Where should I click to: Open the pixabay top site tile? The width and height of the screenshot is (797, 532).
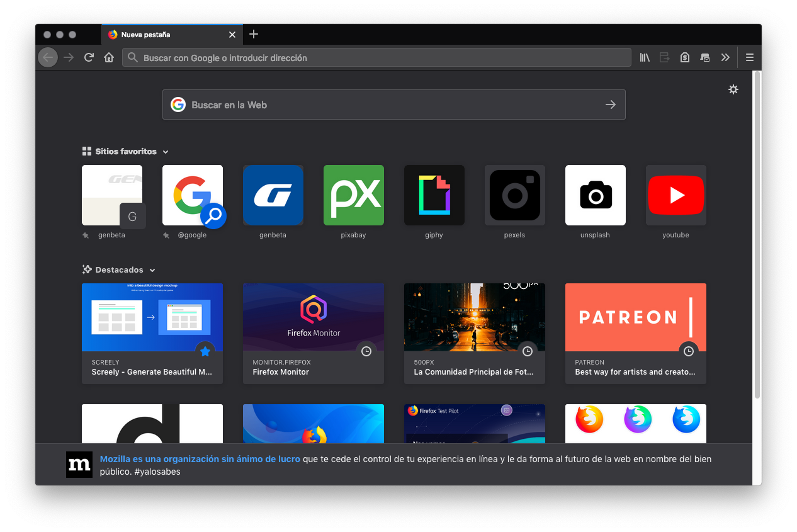(353, 195)
